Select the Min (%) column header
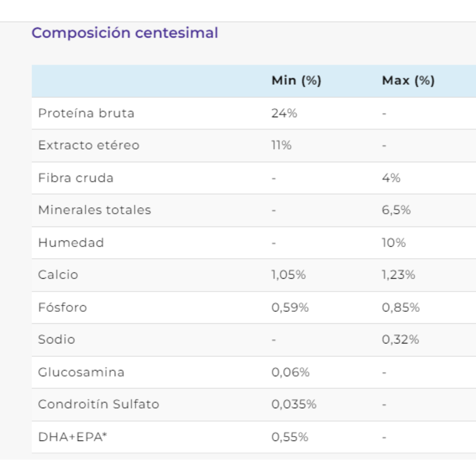This screenshot has width=476, height=476. click(296, 81)
